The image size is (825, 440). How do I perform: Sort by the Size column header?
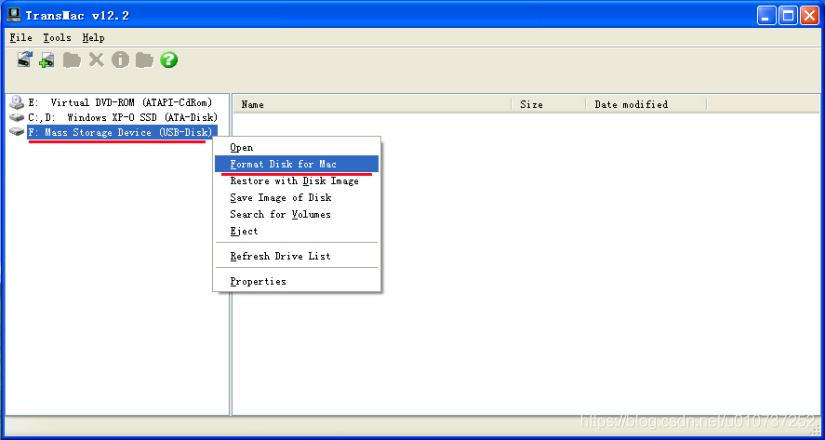pyautogui.click(x=549, y=104)
